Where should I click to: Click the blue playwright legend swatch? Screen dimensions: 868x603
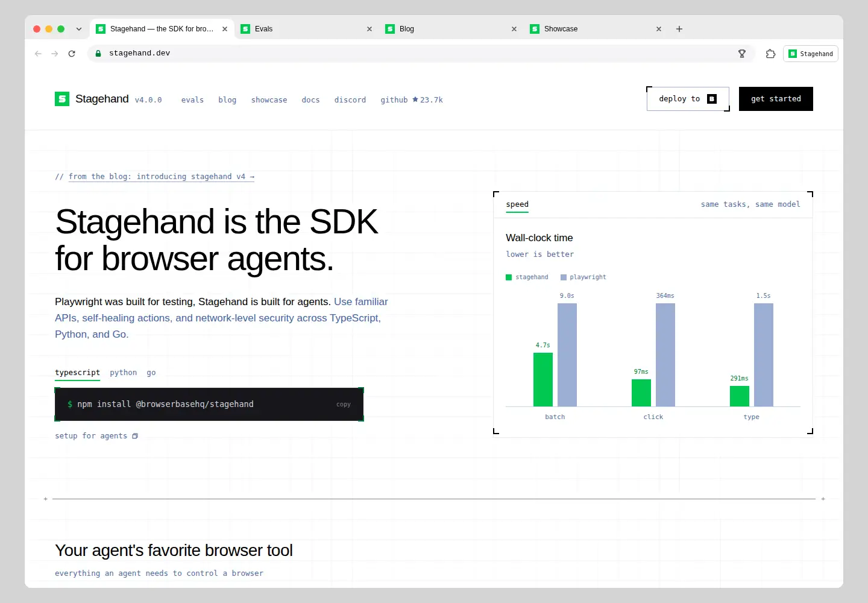(x=564, y=277)
